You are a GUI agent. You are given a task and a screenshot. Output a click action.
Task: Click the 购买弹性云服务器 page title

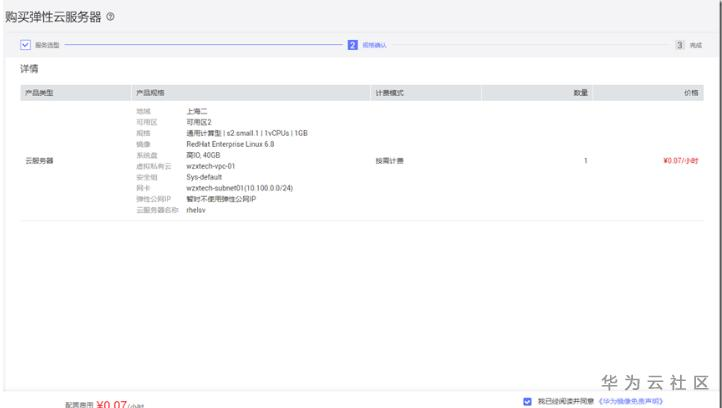pos(53,17)
